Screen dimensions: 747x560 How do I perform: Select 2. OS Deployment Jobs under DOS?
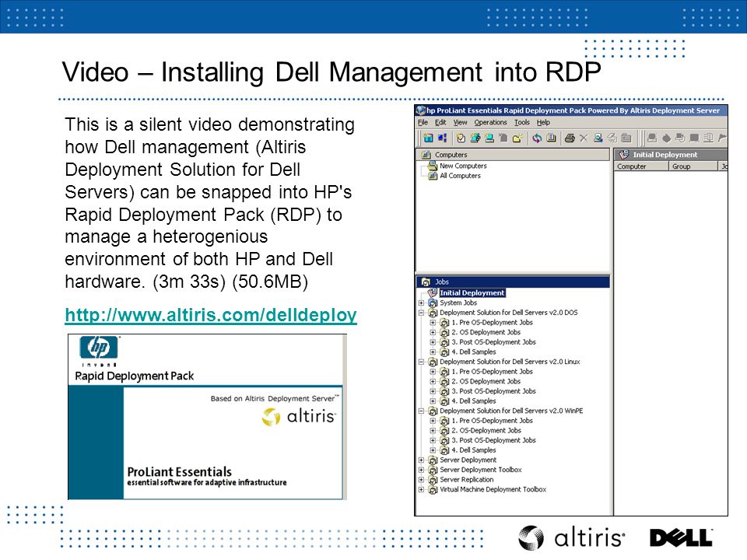click(x=486, y=332)
